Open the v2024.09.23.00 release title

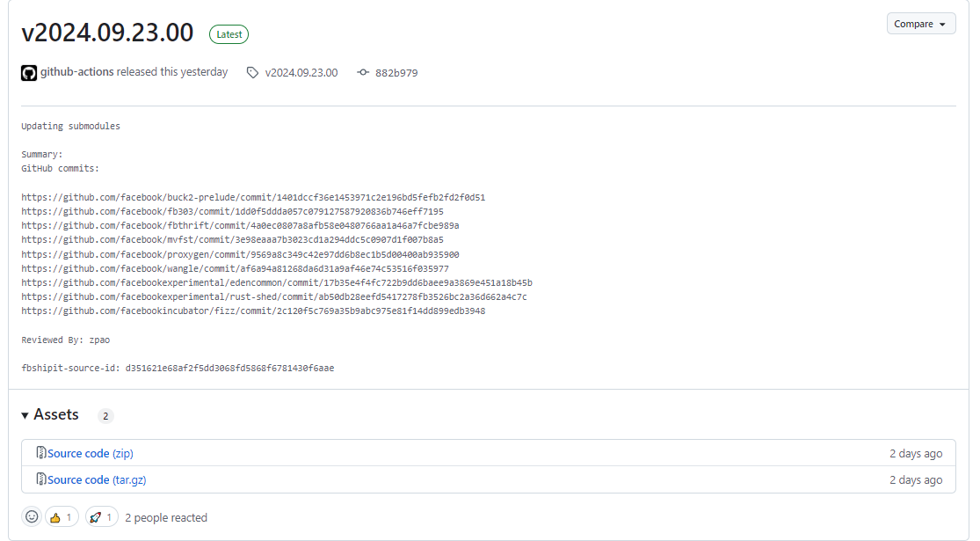coord(107,33)
